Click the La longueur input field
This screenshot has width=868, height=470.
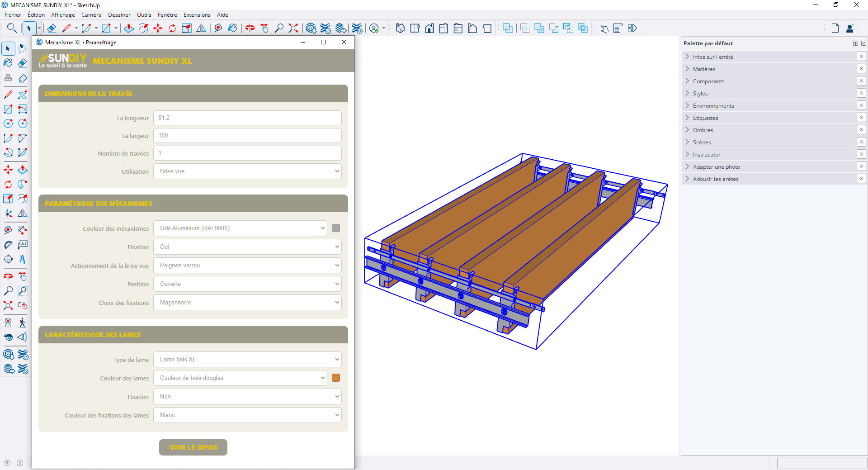[247, 118]
